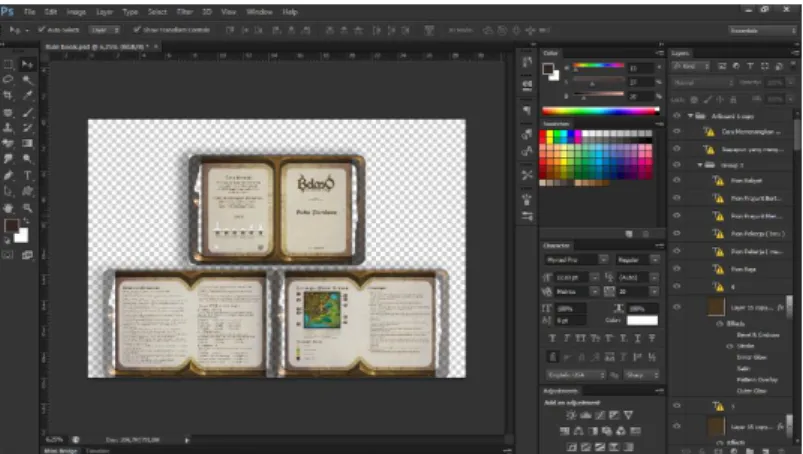Click the lock image pixels brush icon
Screen dimensions: 803x454
[x=707, y=100]
